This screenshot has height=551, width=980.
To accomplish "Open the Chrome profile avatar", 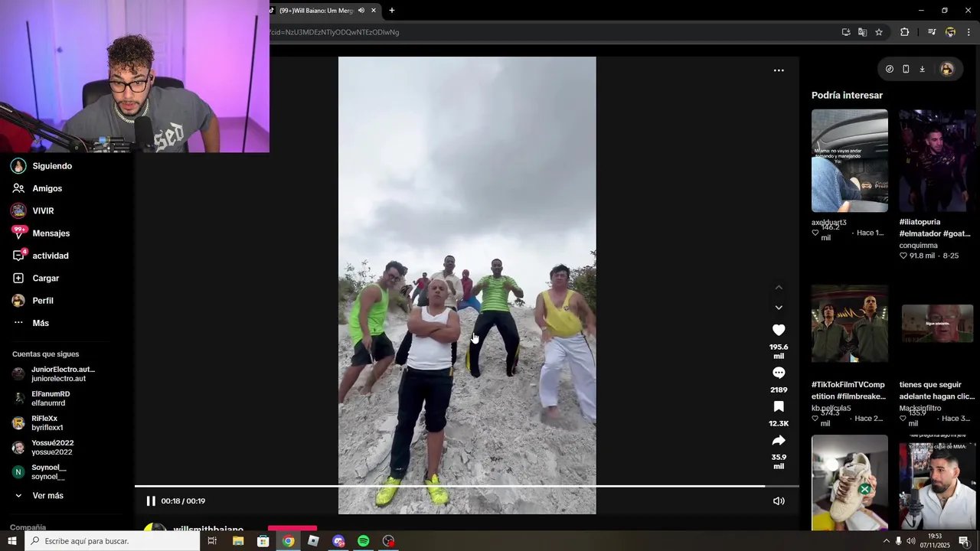I will click(951, 32).
